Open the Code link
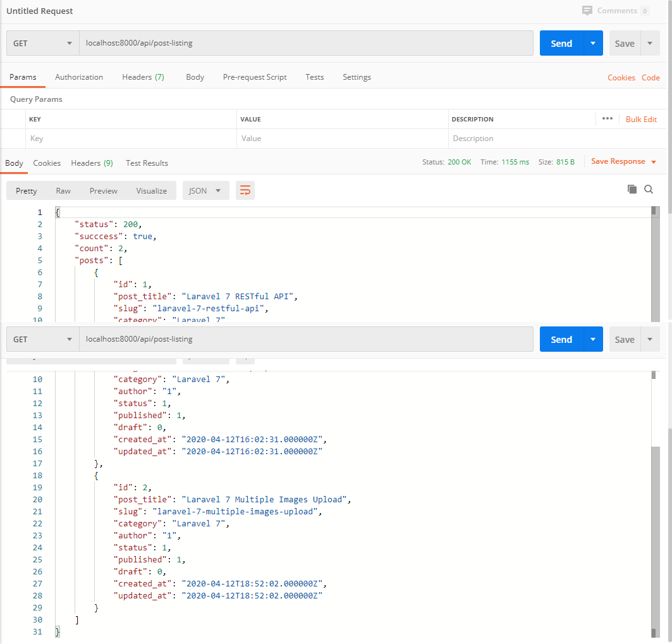Image resolution: width=672 pixels, height=644 pixels. tap(651, 78)
